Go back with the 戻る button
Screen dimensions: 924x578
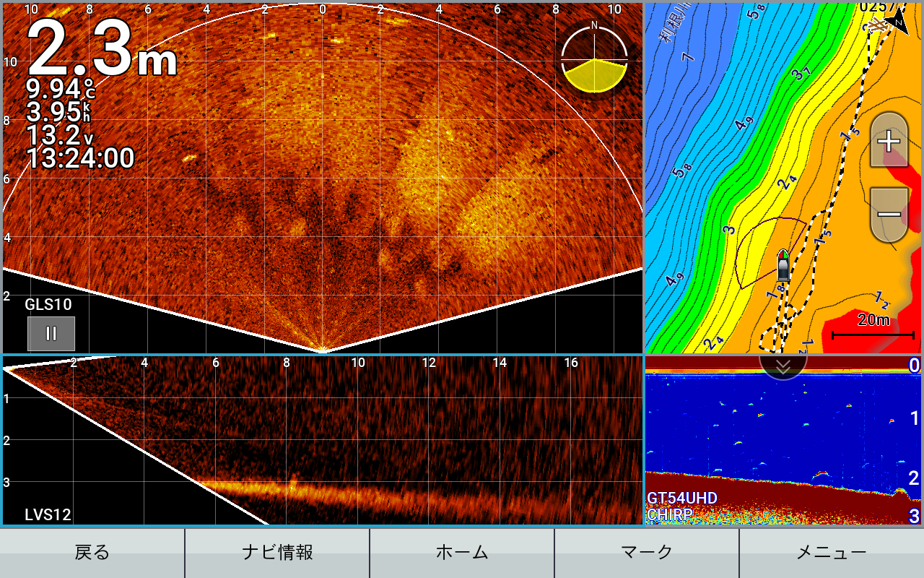(92, 553)
